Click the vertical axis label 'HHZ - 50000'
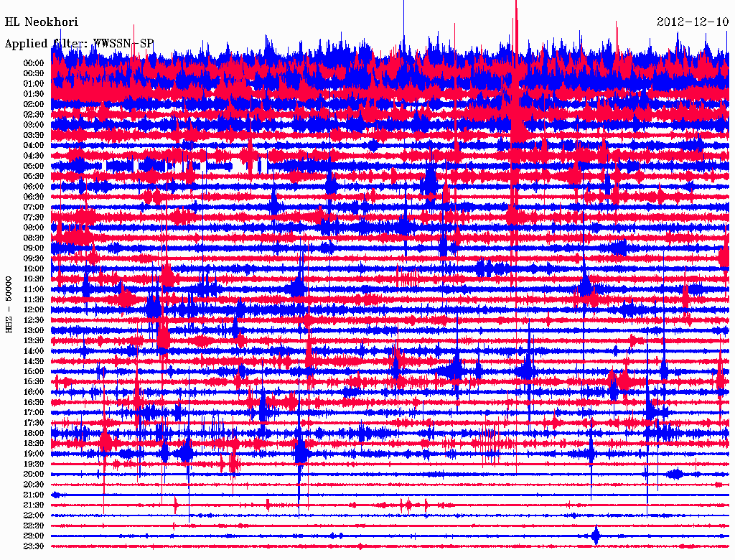The height and width of the screenshot is (560, 735). (9, 304)
